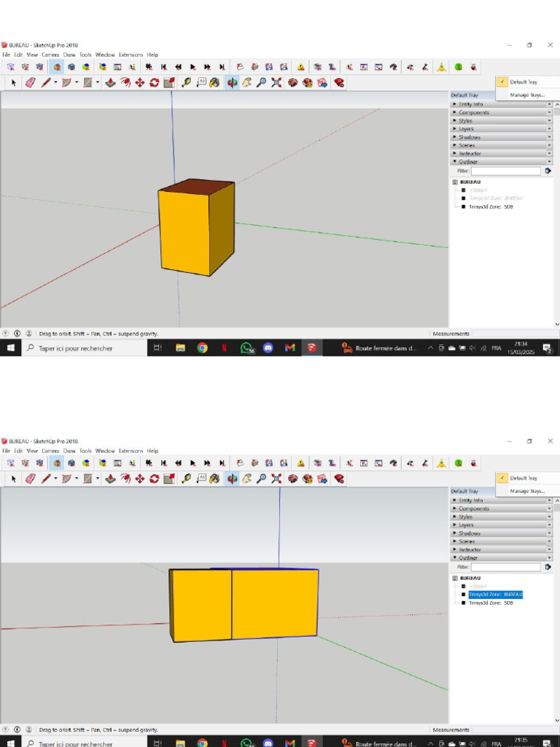The width and height of the screenshot is (560, 747).
Task: Open Outliner details arrow icon in upper window
Action: tap(548, 171)
